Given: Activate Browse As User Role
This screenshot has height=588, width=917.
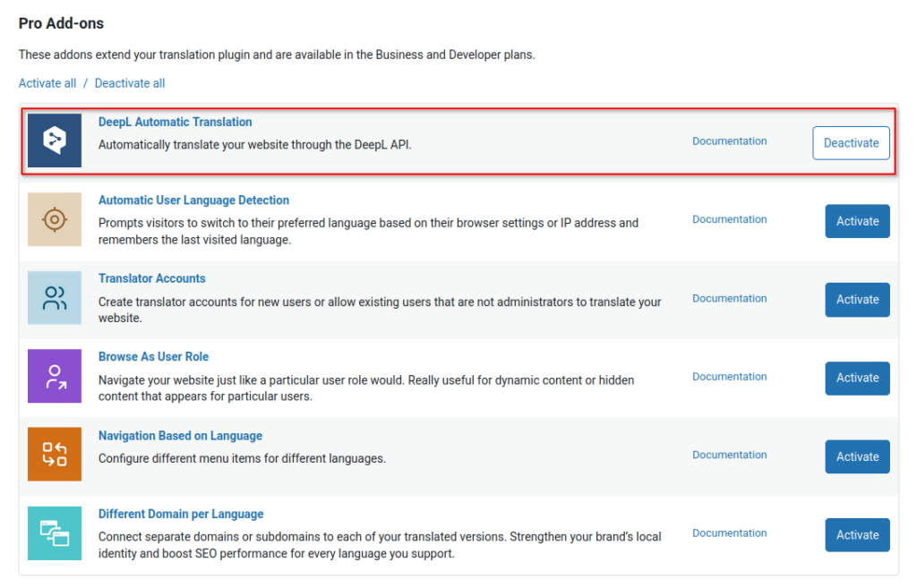Looking at the screenshot, I should point(856,378).
